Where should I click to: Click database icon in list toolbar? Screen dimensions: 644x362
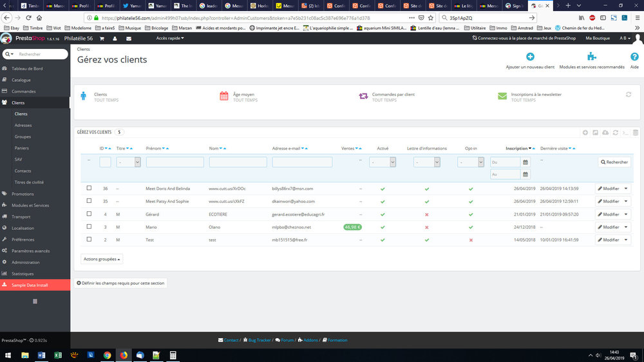tap(636, 132)
